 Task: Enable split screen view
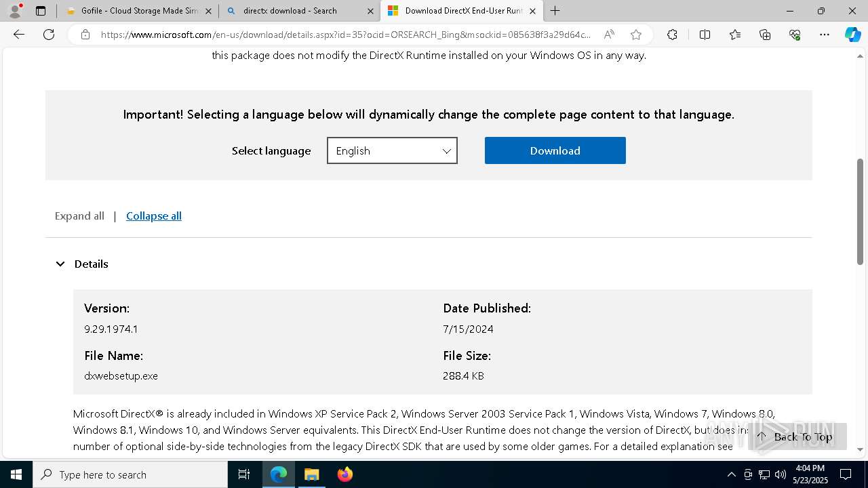705,35
